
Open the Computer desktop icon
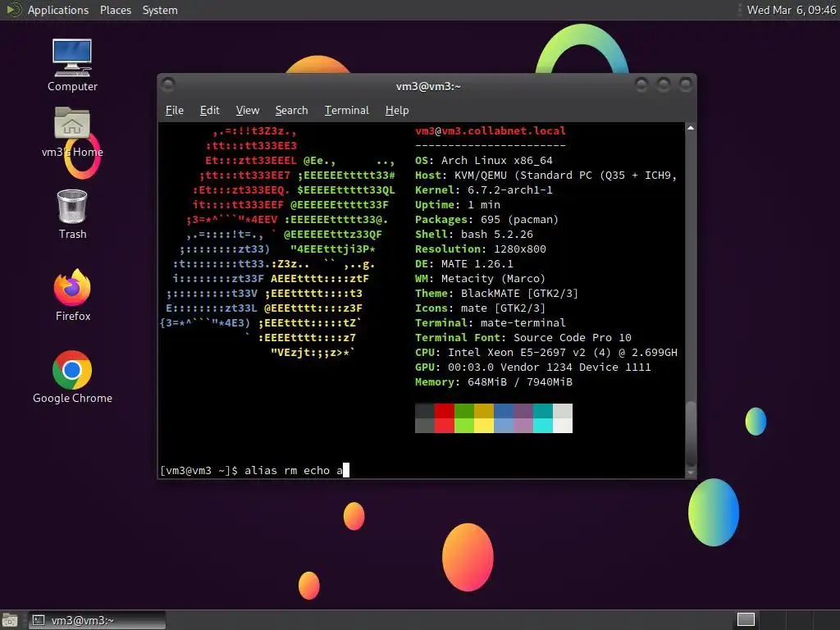click(x=72, y=66)
